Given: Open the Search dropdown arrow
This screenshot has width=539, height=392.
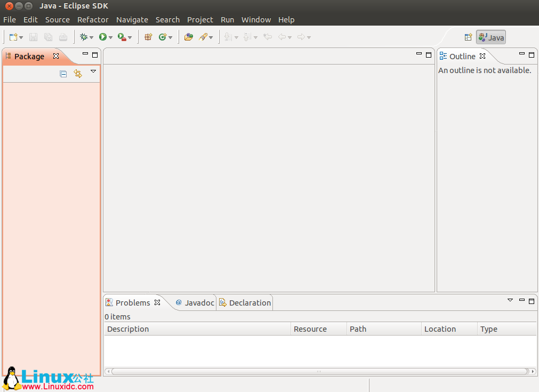Looking at the screenshot, I should pyautogui.click(x=211, y=37).
